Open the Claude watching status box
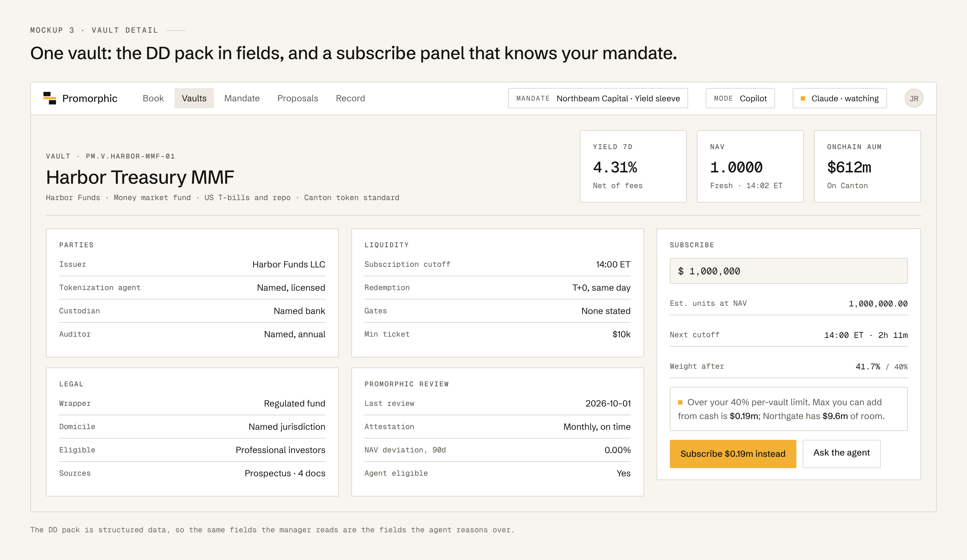The height and width of the screenshot is (560, 967). 840,98
